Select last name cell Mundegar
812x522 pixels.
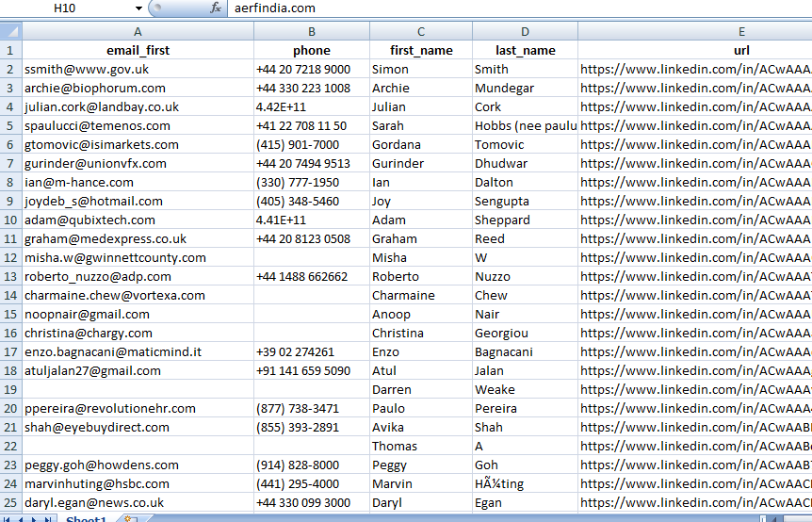pyautogui.click(x=525, y=88)
